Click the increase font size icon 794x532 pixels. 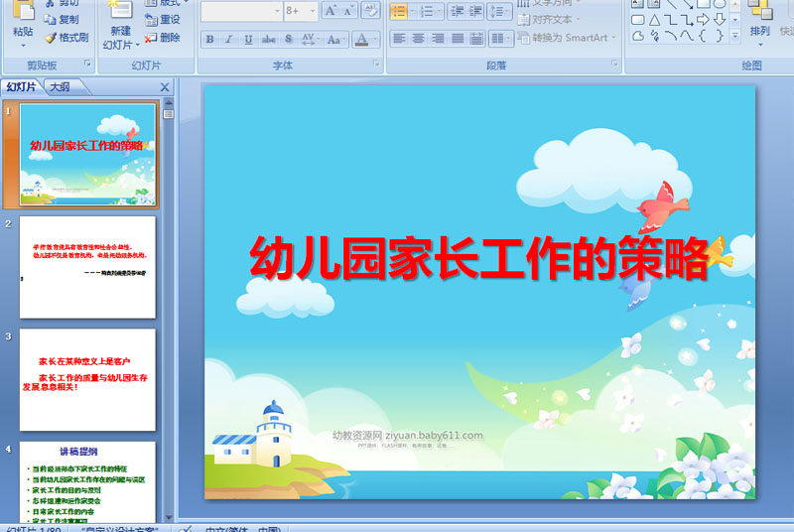click(331, 11)
